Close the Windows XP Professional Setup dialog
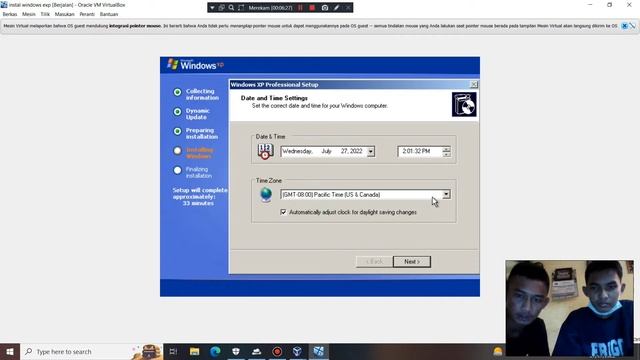 pyautogui.click(x=473, y=84)
